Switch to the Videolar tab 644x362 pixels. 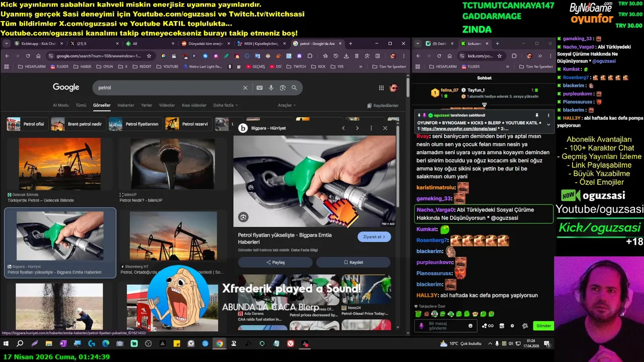pyautogui.click(x=167, y=105)
